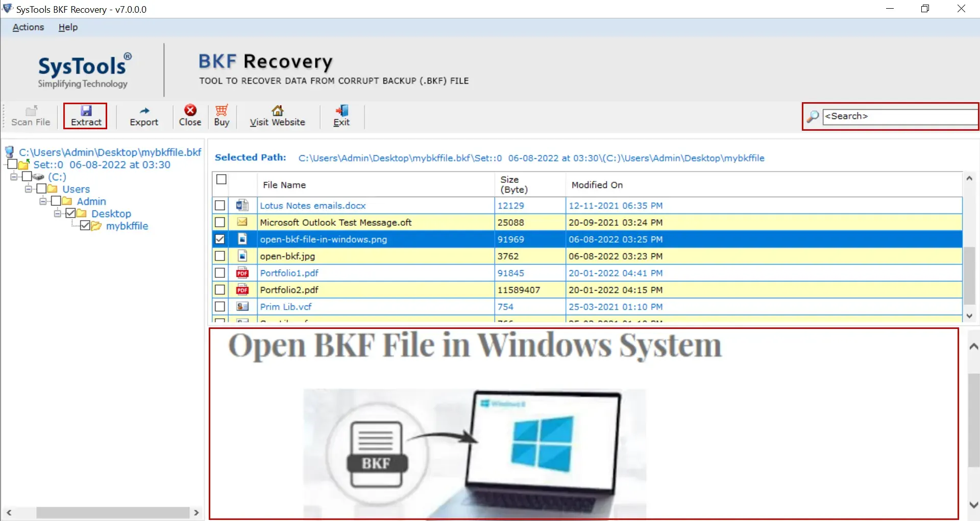Screen dimensions: 980x521
Task: Click the mybkffile open folder icon
Action: point(96,226)
